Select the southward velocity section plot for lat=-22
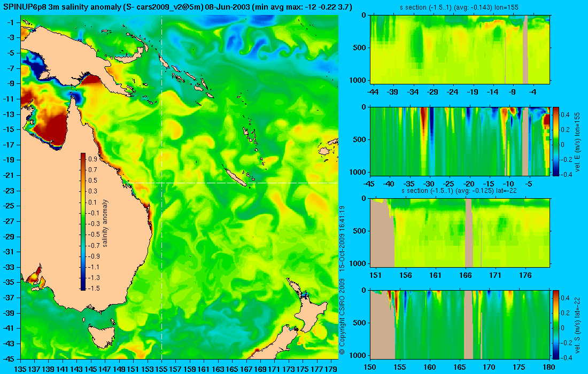588x374 pixels. click(x=460, y=324)
